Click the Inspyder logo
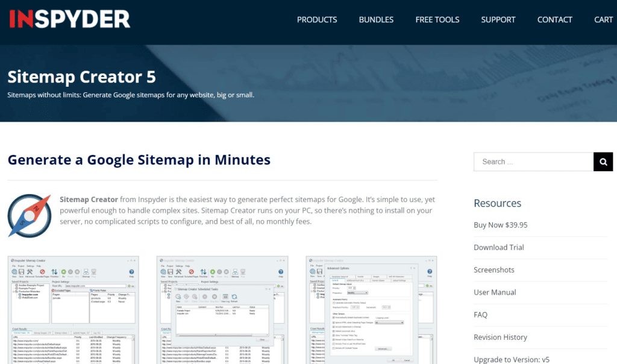The width and height of the screenshot is (617, 364). coord(70,19)
